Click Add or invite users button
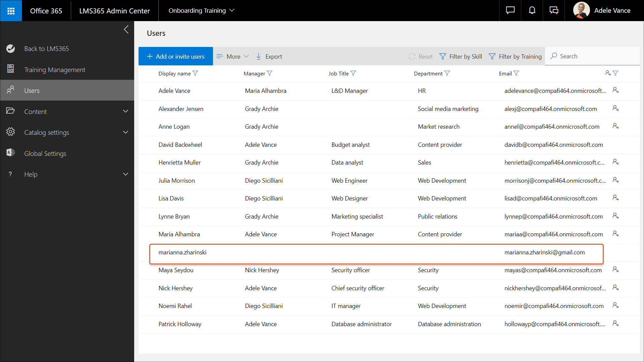This screenshot has width=644, height=362. pos(175,56)
